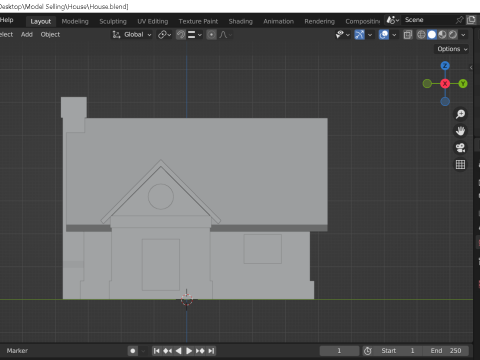Screen dimensions: 480x360
Task: Switch perspective/orthographic grid icon
Action: point(460,164)
